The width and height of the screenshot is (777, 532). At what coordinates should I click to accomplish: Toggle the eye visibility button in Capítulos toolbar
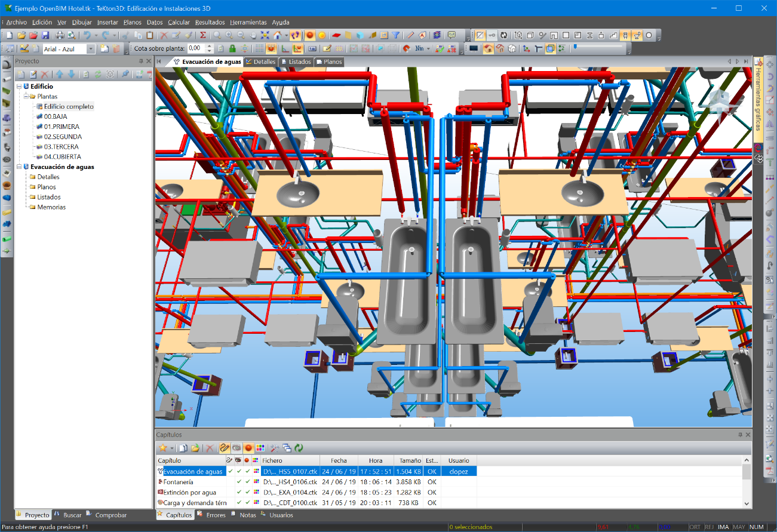[x=237, y=447]
